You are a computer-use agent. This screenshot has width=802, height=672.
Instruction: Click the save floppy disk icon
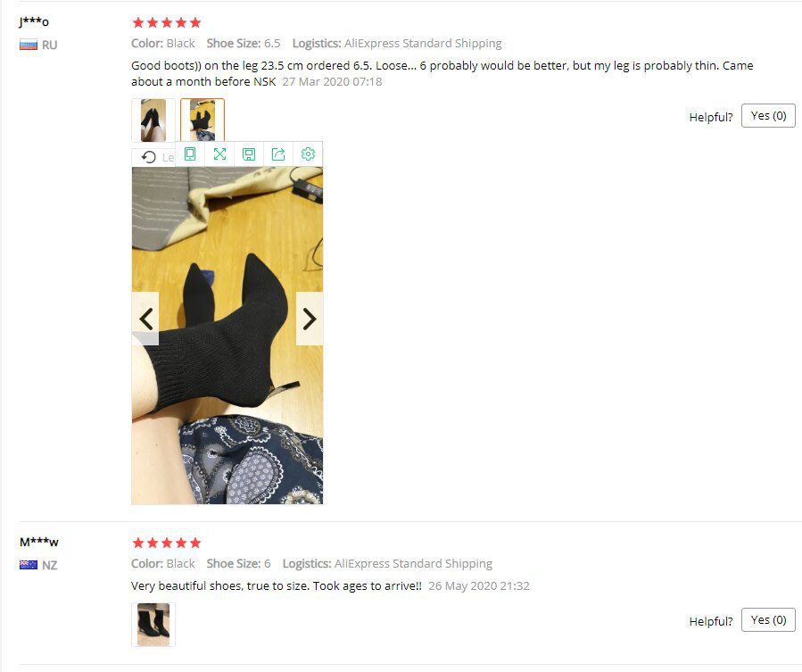point(249,154)
